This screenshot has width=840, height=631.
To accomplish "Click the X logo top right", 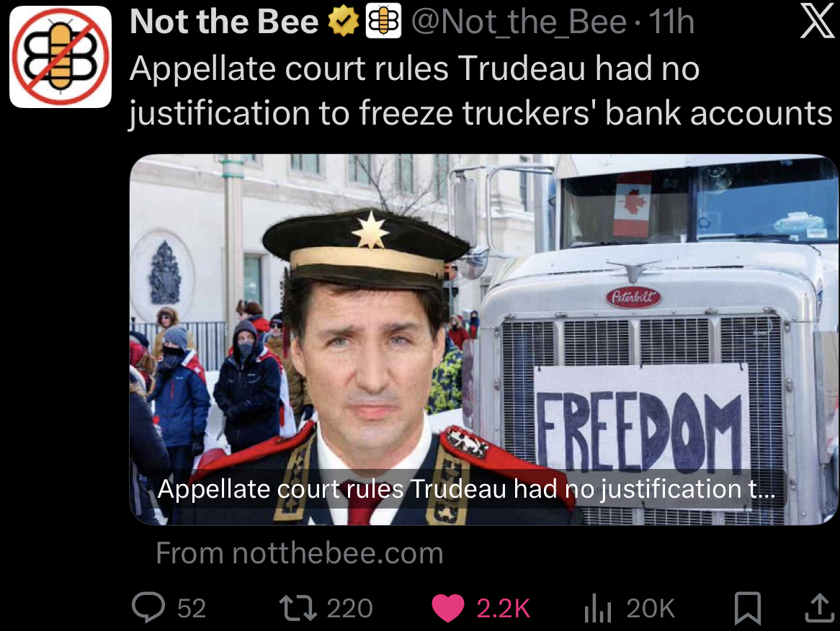I will (818, 22).
